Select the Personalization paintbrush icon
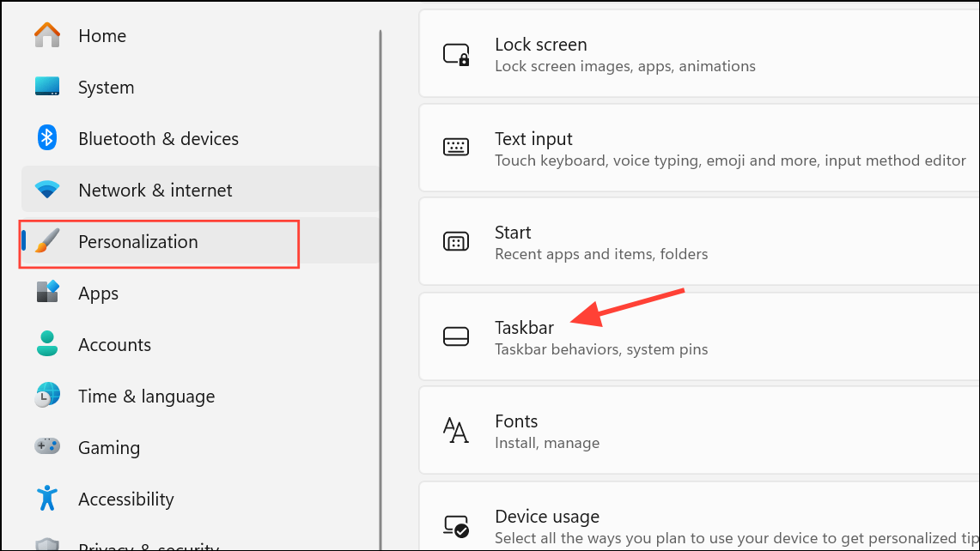The image size is (980, 551). click(46, 241)
